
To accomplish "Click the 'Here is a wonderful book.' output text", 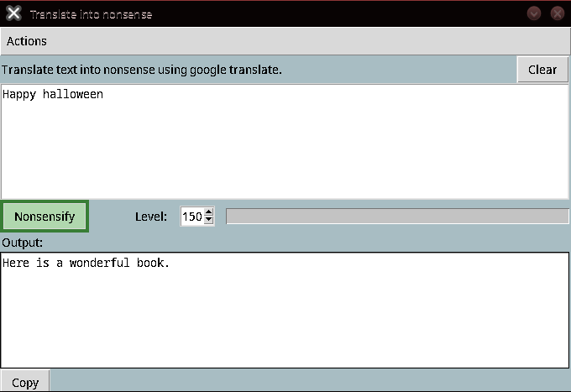I will coord(86,264).
